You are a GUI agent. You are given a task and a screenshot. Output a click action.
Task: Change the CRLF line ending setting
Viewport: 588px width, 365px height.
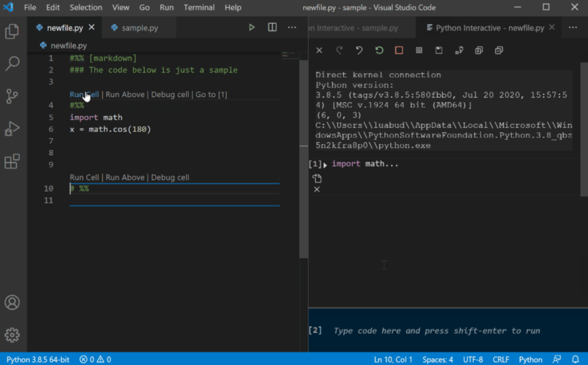500,360
